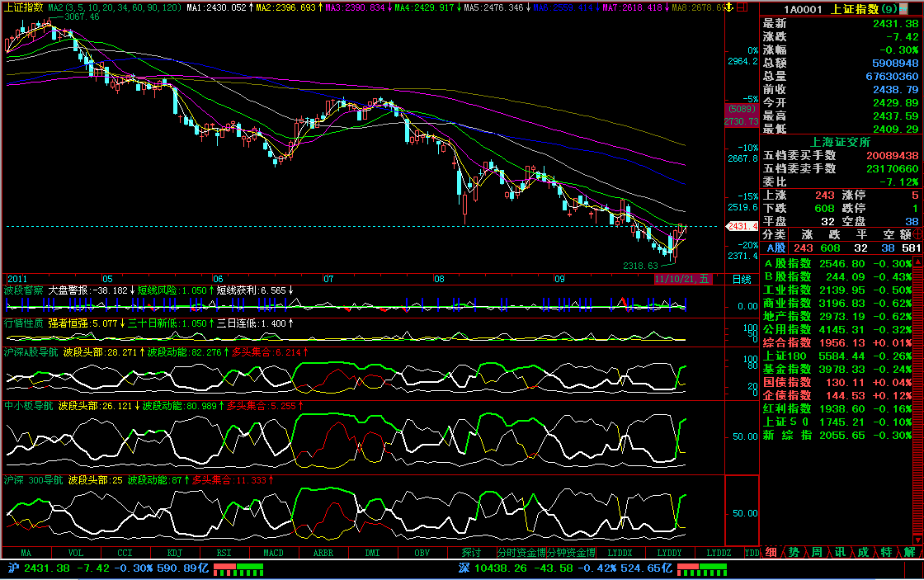The height and width of the screenshot is (580, 924).
Task: Select the 地产指数 row
Action: point(838,317)
